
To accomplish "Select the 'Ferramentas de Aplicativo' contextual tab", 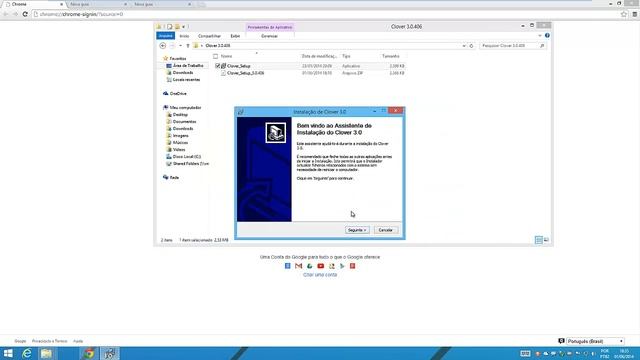I will tap(270, 27).
